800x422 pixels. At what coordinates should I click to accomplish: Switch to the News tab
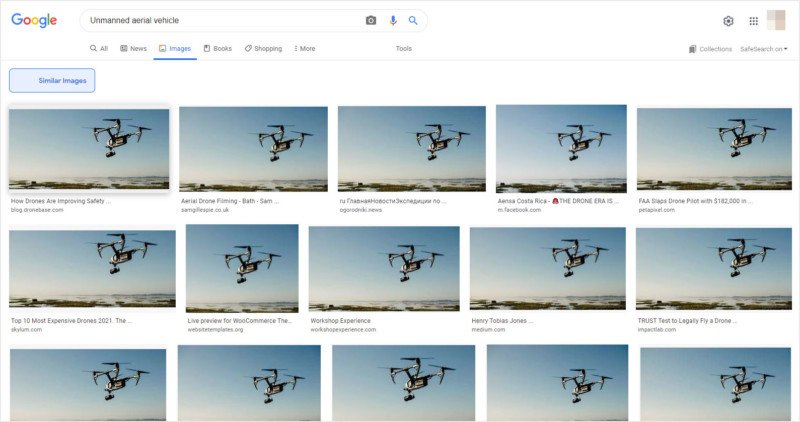[133, 48]
